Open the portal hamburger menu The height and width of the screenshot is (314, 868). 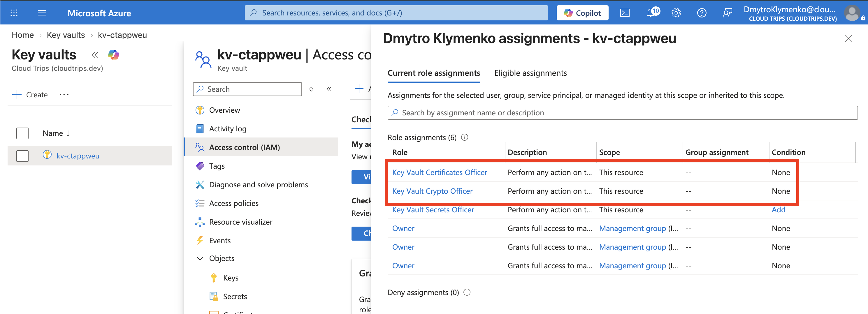(x=42, y=13)
